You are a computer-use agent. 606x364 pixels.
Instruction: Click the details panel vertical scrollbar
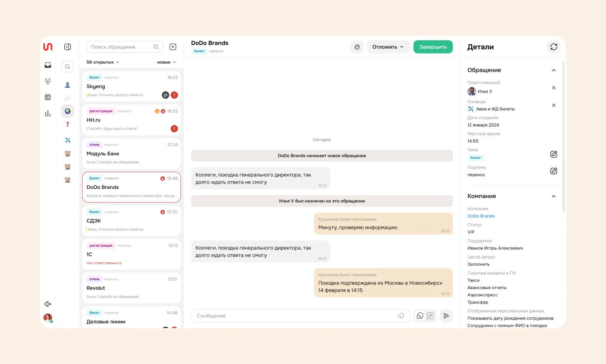[x=564, y=136]
